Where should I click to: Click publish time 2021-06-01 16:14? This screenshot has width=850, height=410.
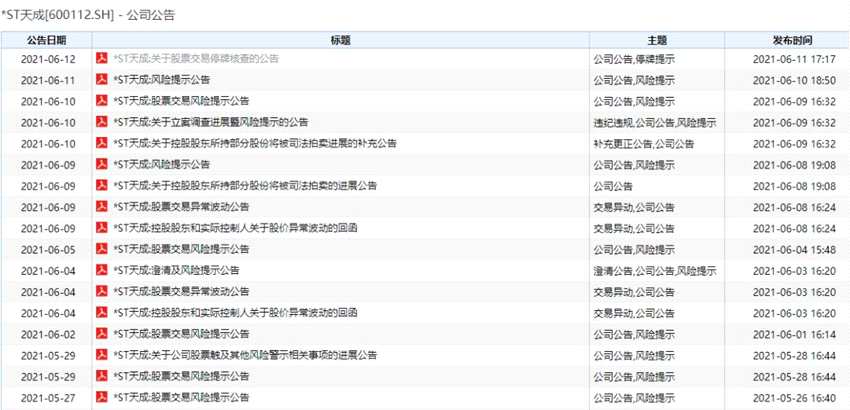pyautogui.click(x=794, y=334)
